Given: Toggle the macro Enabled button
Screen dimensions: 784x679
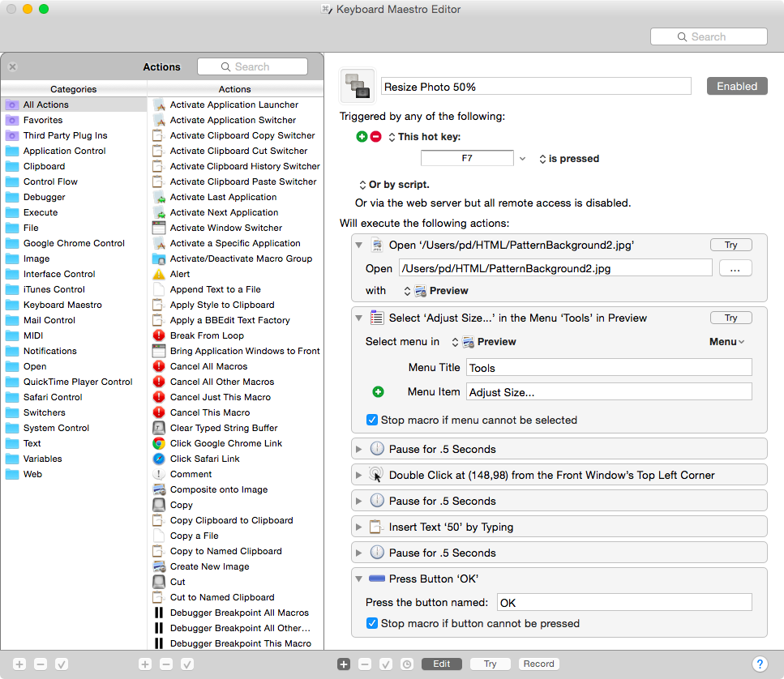Looking at the screenshot, I should pos(736,86).
